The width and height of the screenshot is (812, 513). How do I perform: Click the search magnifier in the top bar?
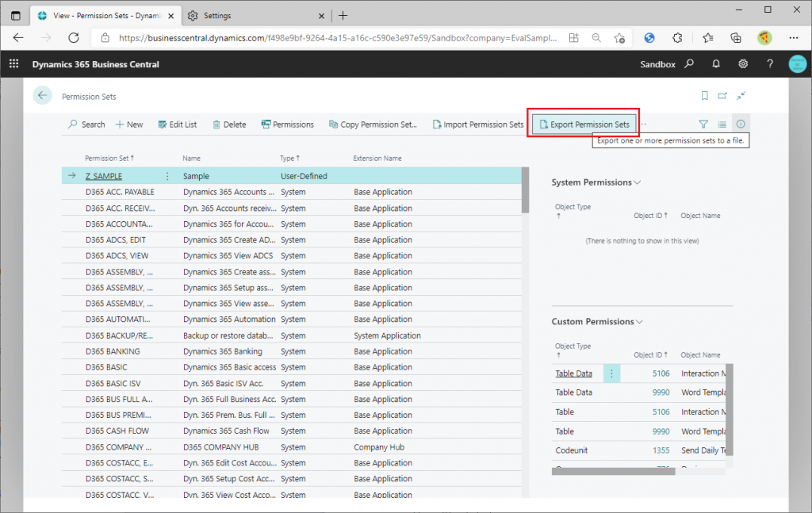(x=689, y=63)
